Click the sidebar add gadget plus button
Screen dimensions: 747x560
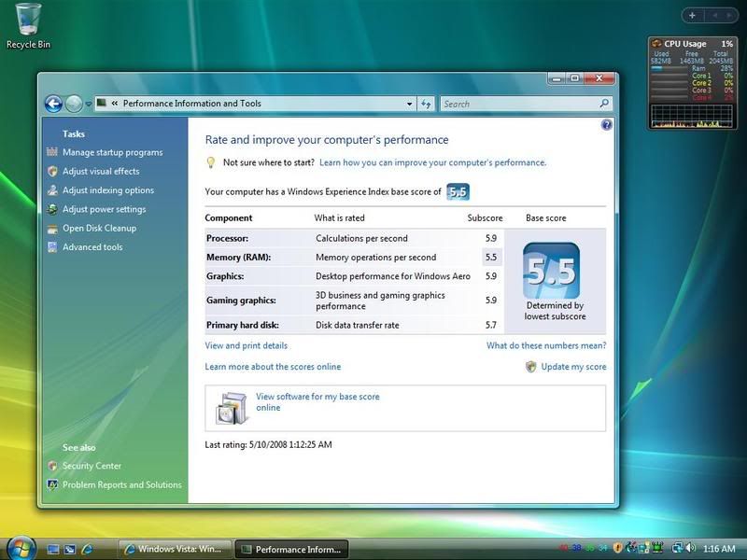(x=692, y=15)
